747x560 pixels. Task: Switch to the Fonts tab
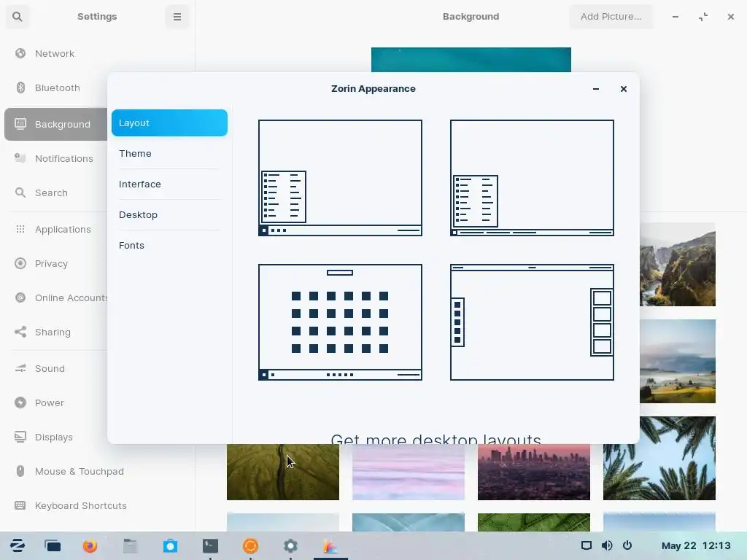pos(169,245)
